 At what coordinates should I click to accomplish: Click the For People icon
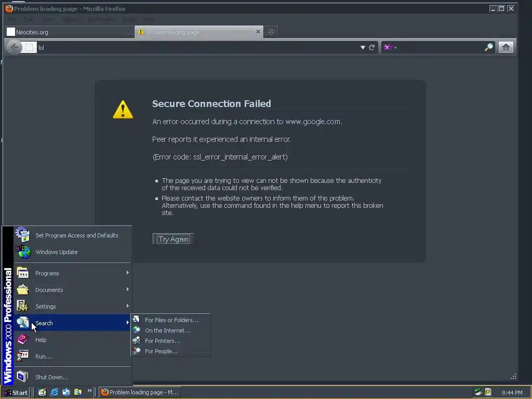coord(137,351)
